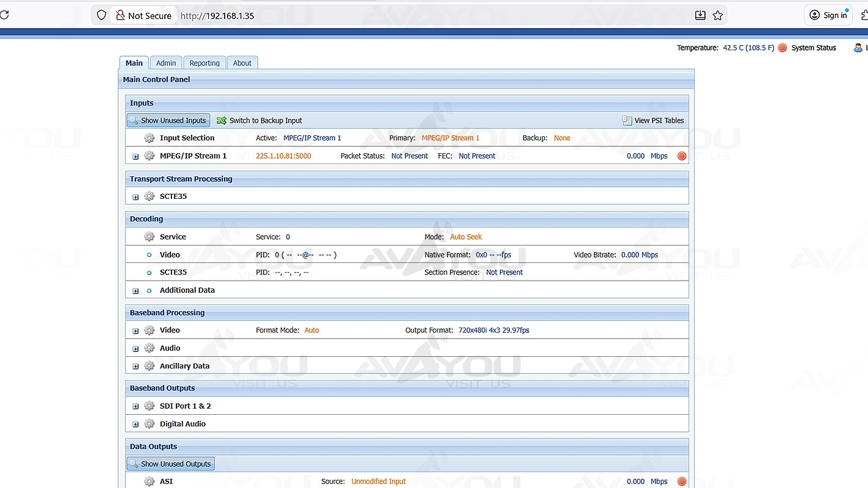Open the Reporting tab
868x488 pixels.
coord(204,63)
